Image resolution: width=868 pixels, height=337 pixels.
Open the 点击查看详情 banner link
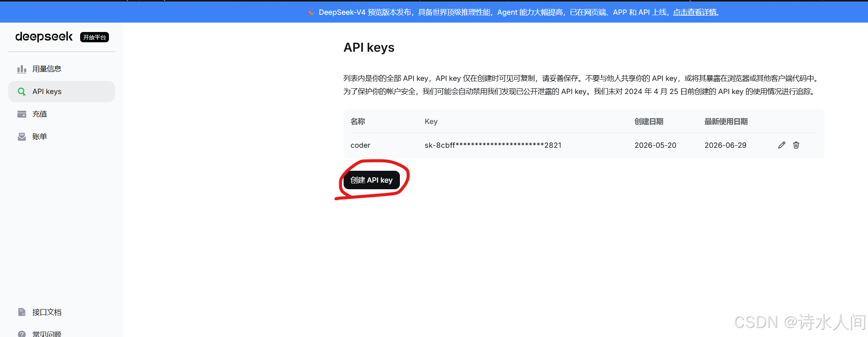[x=695, y=12]
